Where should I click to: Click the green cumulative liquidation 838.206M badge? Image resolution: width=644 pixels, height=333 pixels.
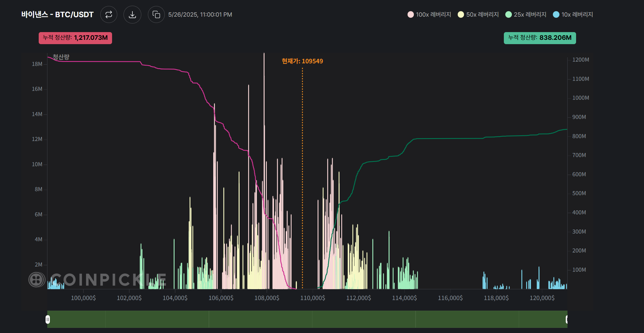click(x=540, y=38)
